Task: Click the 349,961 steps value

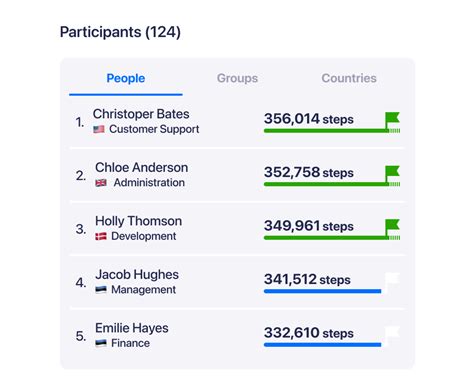Action: [309, 226]
